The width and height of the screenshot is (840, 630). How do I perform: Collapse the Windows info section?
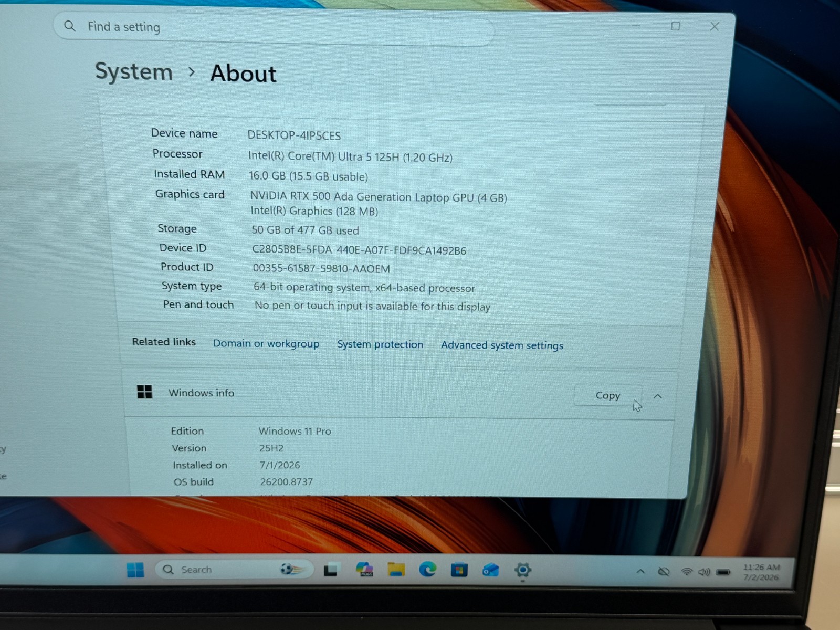coord(657,396)
